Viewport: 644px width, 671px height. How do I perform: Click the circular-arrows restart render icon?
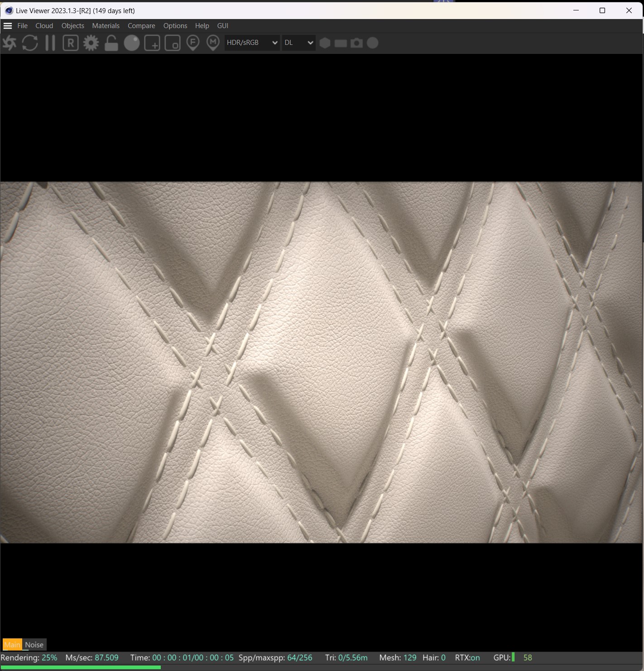tap(30, 43)
